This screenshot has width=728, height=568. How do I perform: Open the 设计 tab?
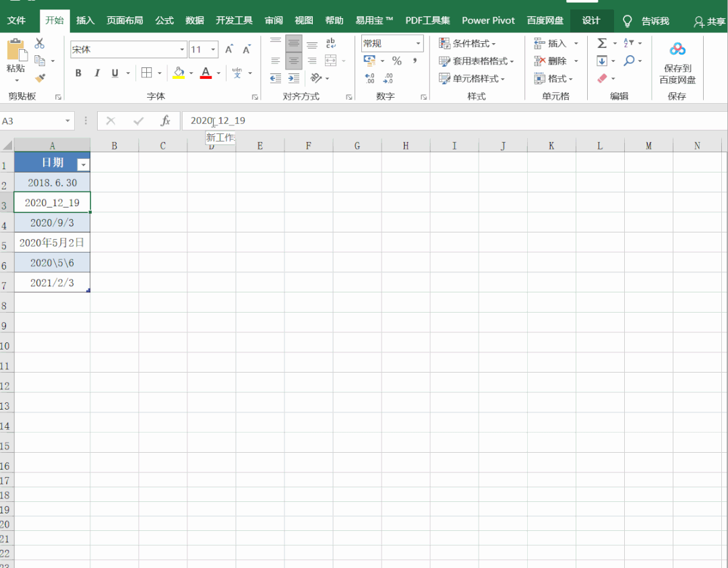591,20
